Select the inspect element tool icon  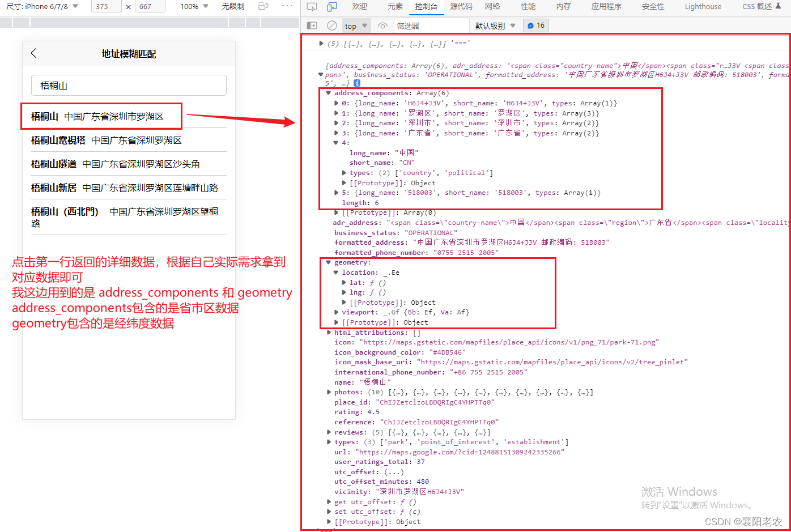click(312, 6)
